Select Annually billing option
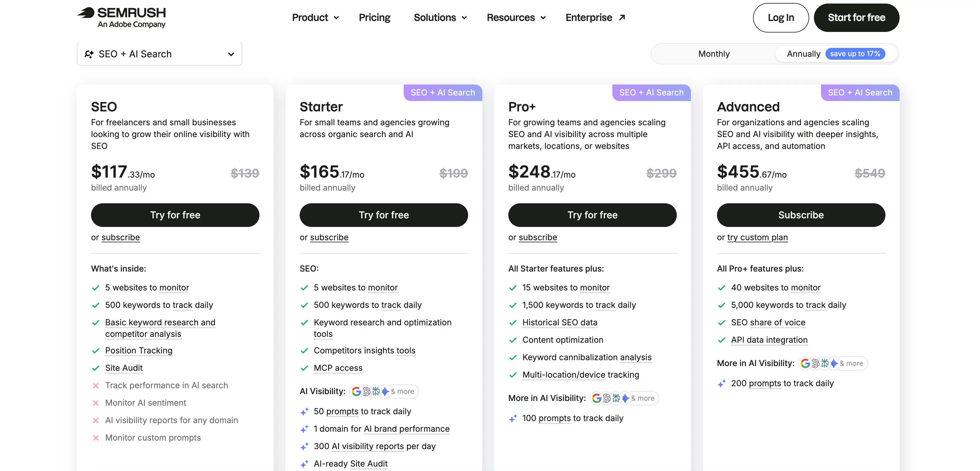The width and height of the screenshot is (980, 471). point(804,54)
